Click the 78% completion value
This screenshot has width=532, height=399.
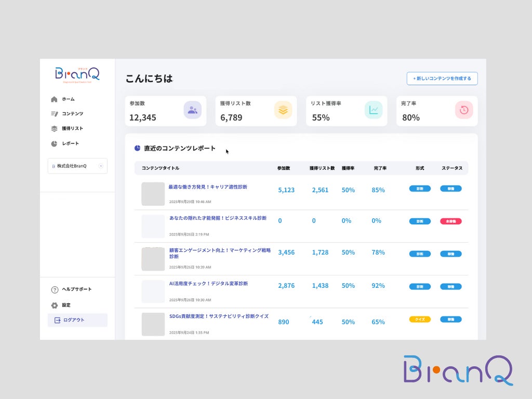[378, 252]
